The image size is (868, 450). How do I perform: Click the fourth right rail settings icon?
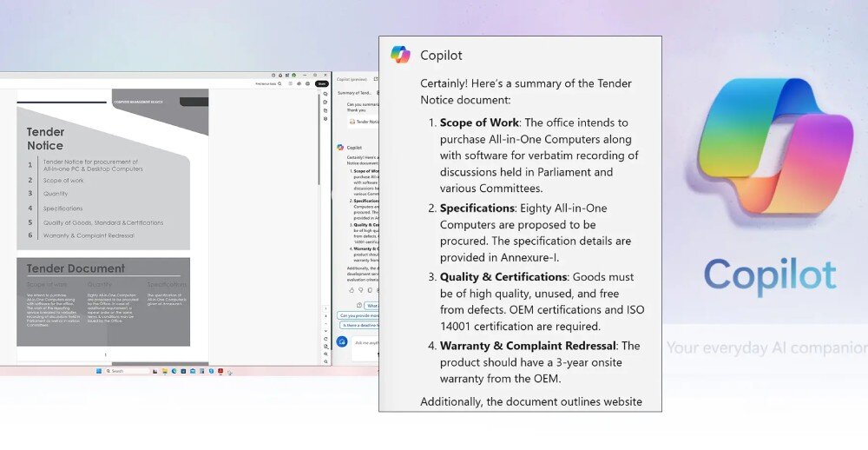click(x=325, y=119)
